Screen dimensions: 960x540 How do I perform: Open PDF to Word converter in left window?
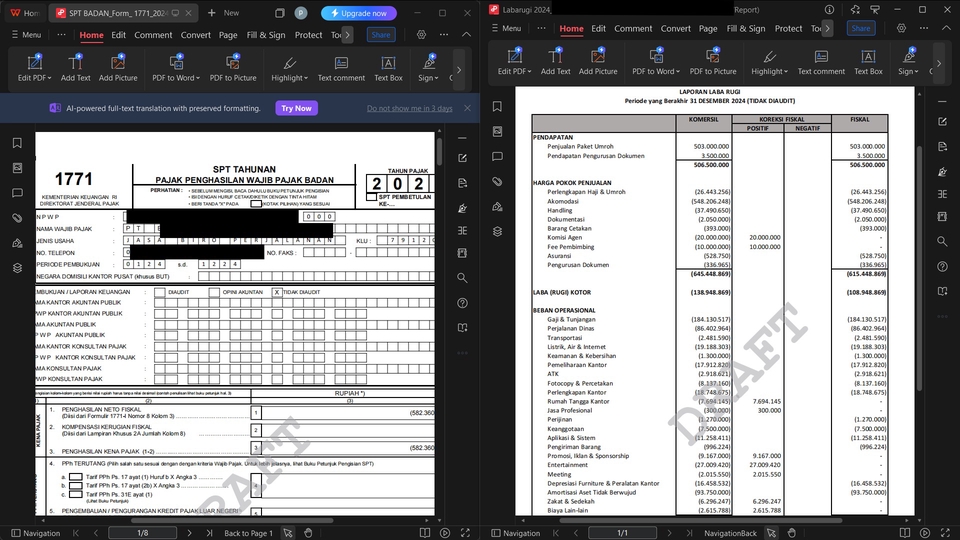point(176,67)
